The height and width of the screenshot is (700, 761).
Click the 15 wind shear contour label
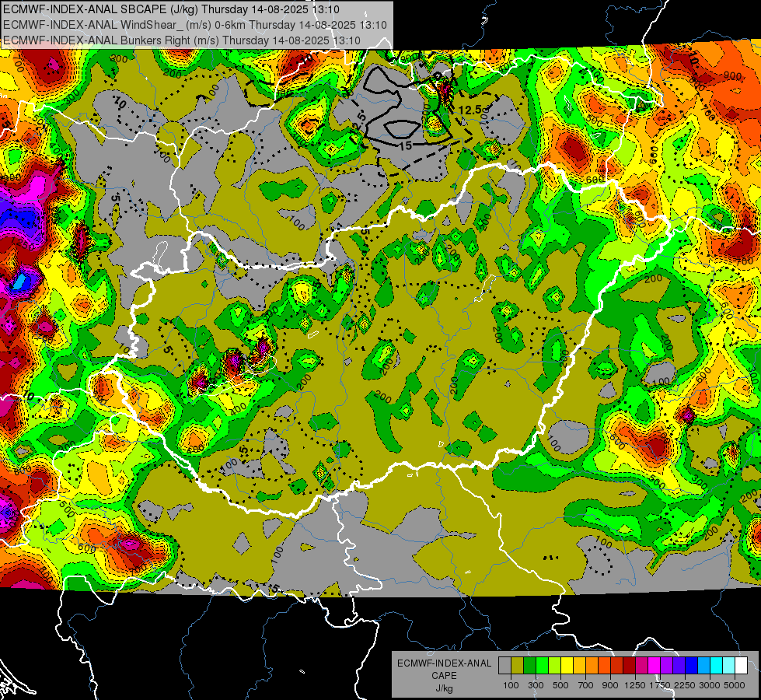(406, 145)
